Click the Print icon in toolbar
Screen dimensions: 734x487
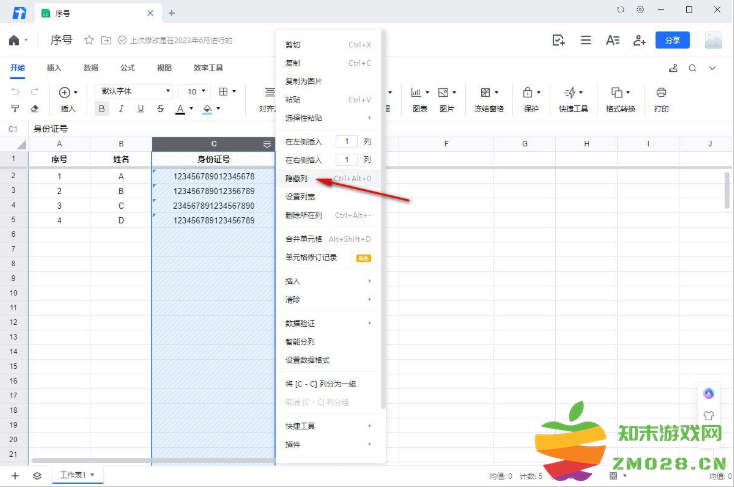(x=661, y=92)
